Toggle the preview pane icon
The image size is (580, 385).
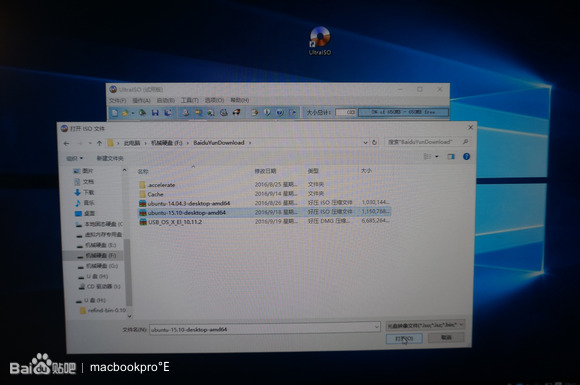pyautogui.click(x=451, y=157)
